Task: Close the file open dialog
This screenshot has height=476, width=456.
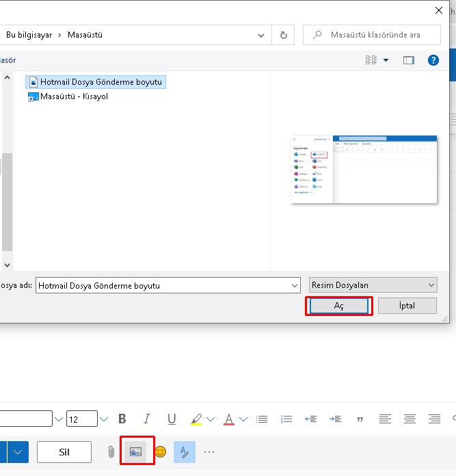Action: pos(439,10)
